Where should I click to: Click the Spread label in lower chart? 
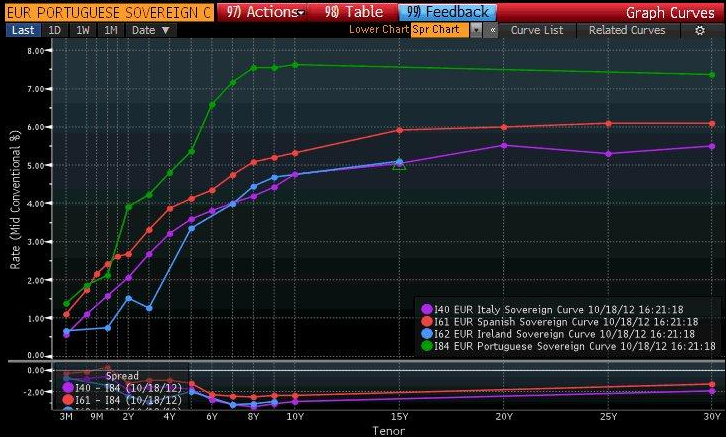(x=122, y=376)
